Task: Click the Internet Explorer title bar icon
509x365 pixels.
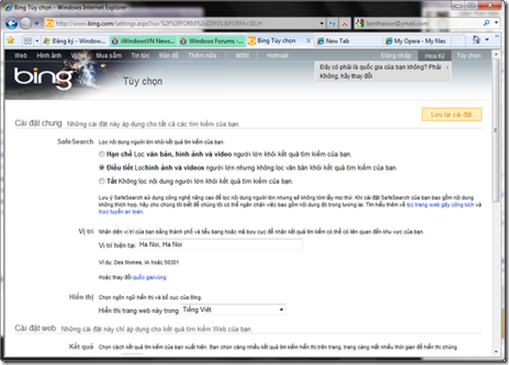Action: [x=8, y=7]
